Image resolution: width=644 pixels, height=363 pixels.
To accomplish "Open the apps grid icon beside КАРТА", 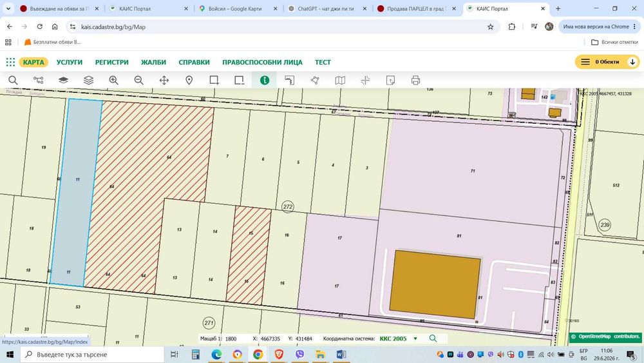I will 10,62.
